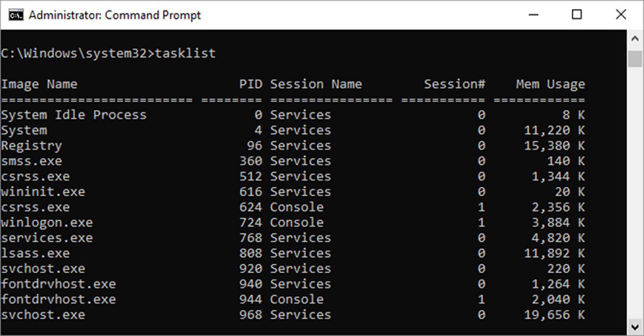Close the Administrator Command Prompt window
The image size is (644, 336).
pos(621,15)
